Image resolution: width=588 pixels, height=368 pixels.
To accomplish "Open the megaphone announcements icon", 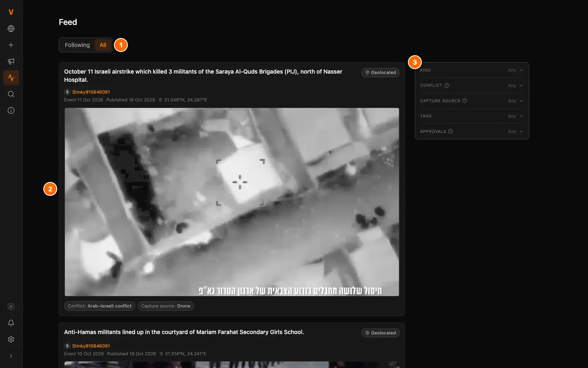I will tap(11, 61).
